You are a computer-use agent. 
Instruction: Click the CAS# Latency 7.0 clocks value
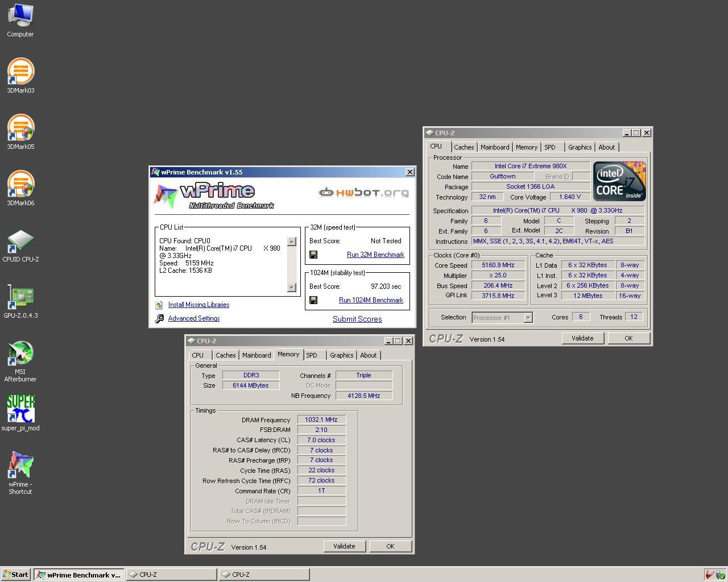pyautogui.click(x=321, y=440)
